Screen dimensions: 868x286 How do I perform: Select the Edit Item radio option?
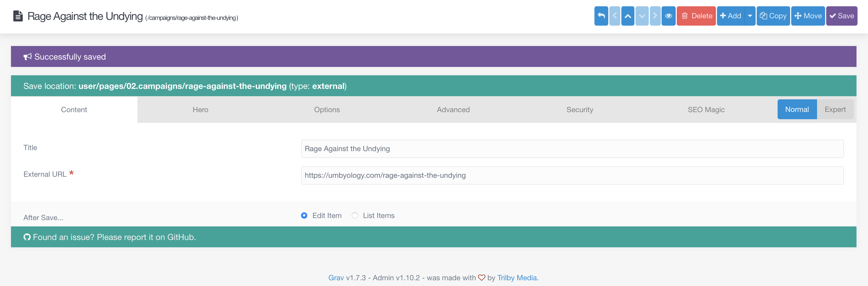coord(304,215)
